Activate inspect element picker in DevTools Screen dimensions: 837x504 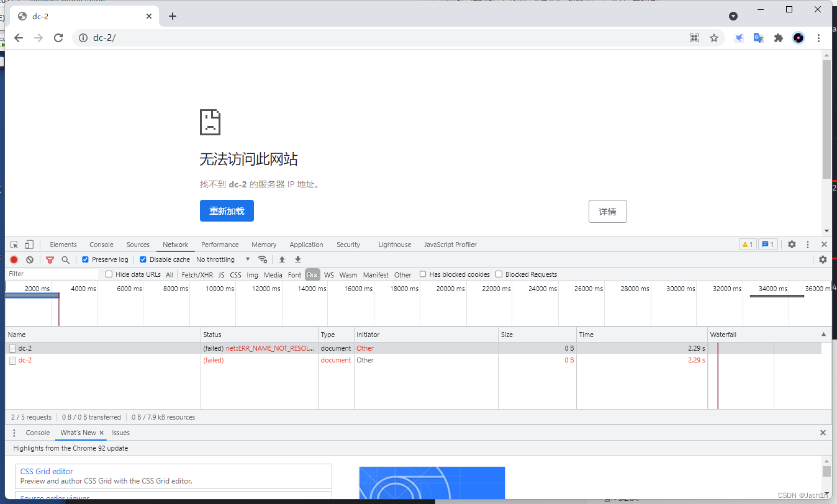[x=14, y=245]
